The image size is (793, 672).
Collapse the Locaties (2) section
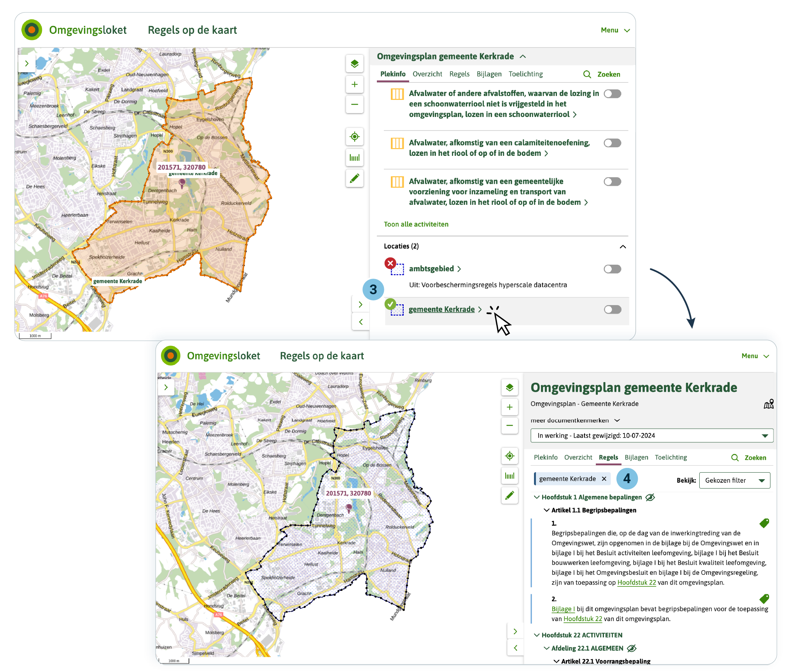pyautogui.click(x=623, y=246)
